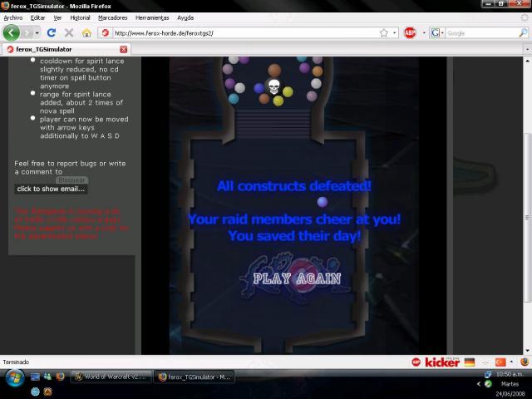This screenshot has width=532, height=399.
Task: Click the URL address field
Action: (x=246, y=33)
